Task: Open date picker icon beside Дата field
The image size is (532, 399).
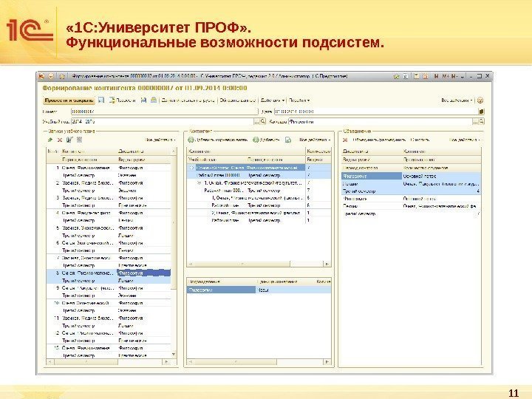Action: pyautogui.click(x=482, y=112)
